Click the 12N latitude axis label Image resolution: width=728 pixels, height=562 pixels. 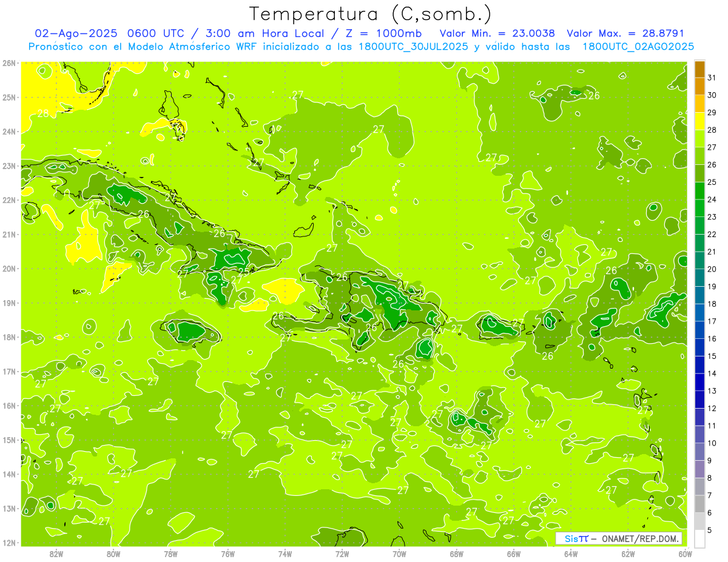[x=8, y=542]
